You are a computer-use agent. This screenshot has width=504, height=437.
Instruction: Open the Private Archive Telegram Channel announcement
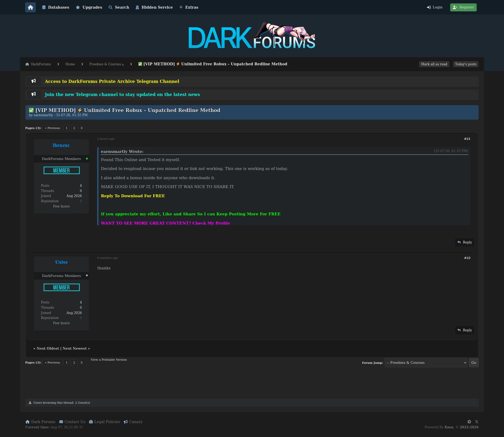tap(112, 81)
